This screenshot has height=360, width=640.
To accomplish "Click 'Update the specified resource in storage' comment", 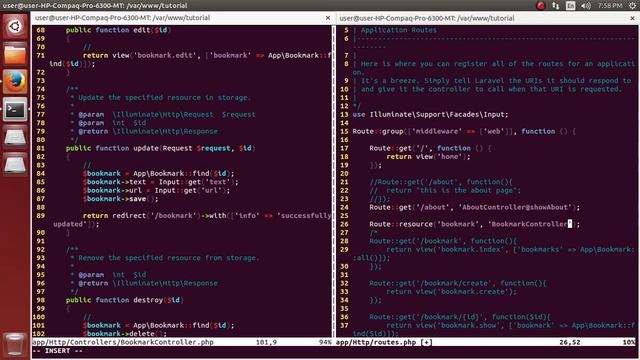I will click(x=165, y=98).
